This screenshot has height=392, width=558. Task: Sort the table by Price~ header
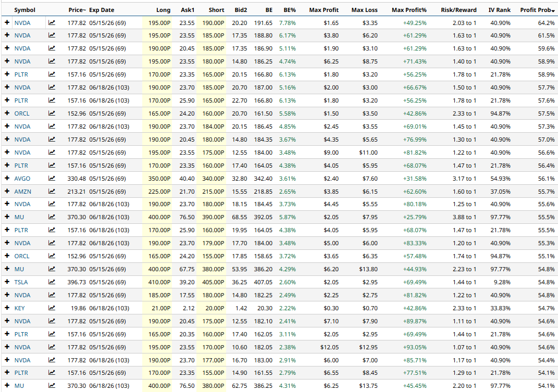[x=77, y=10]
